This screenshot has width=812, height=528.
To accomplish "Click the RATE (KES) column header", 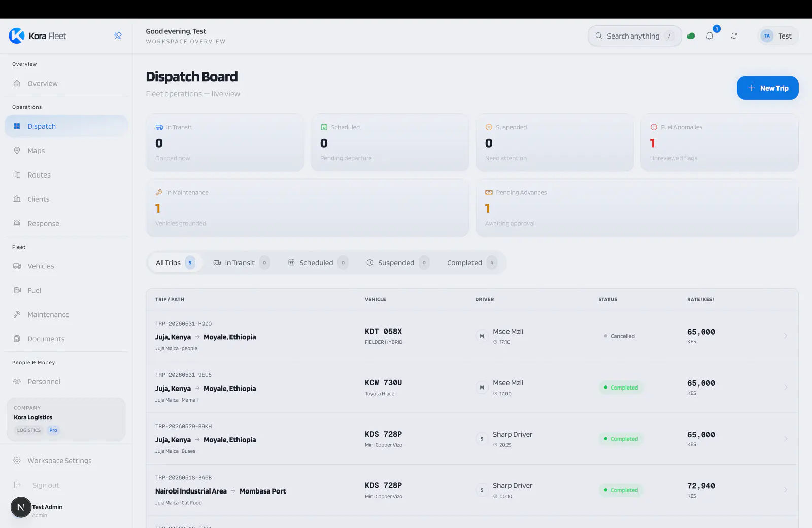I will click(700, 300).
